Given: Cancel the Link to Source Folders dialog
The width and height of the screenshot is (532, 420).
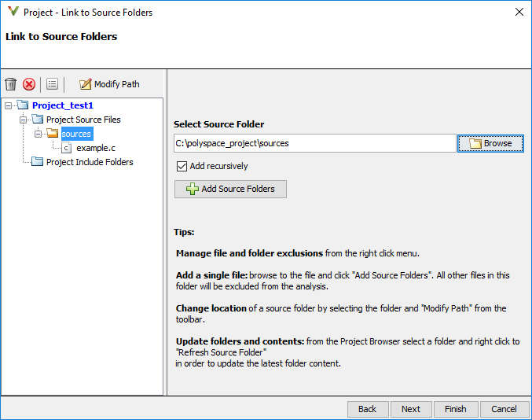Looking at the screenshot, I should (x=504, y=409).
